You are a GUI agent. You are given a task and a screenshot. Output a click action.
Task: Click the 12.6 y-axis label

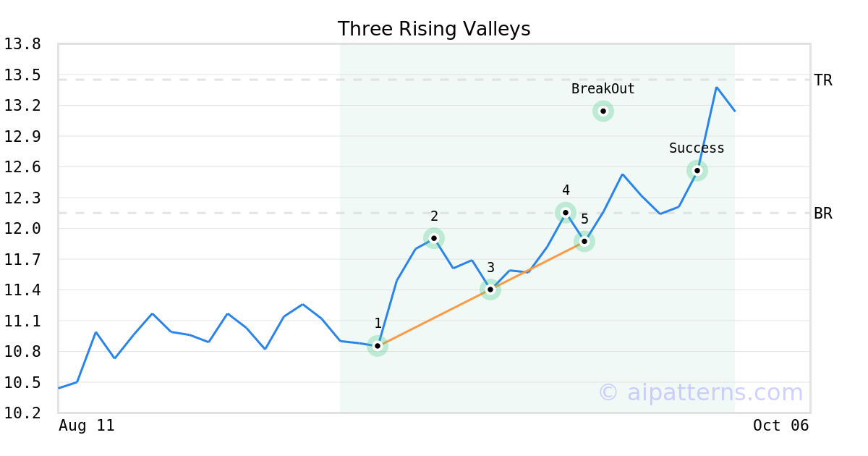pyautogui.click(x=22, y=167)
